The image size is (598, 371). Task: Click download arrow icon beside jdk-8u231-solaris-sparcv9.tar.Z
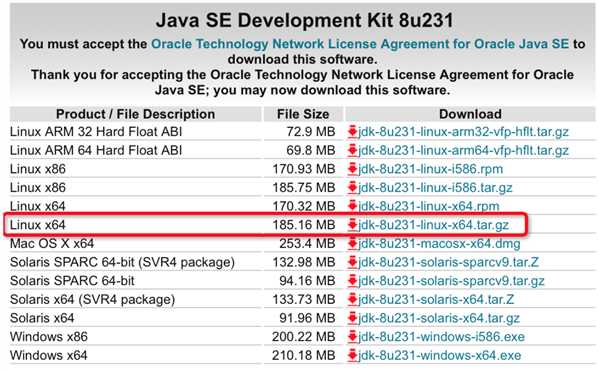[x=352, y=262]
